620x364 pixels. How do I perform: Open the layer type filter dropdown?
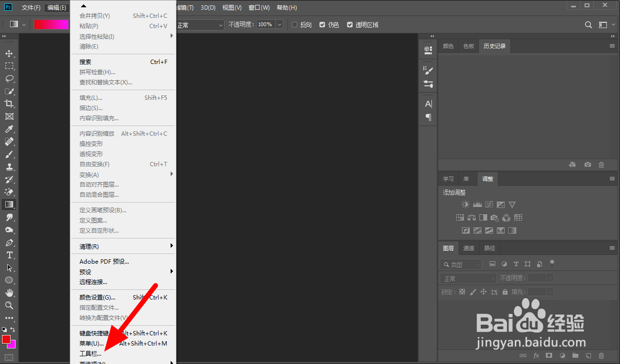pyautogui.click(x=461, y=265)
